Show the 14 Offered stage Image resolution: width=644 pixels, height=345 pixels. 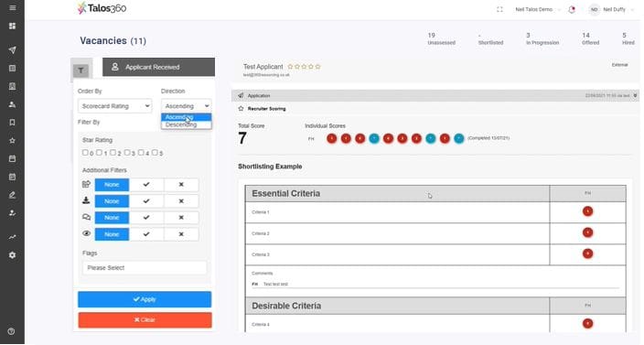[x=590, y=38]
